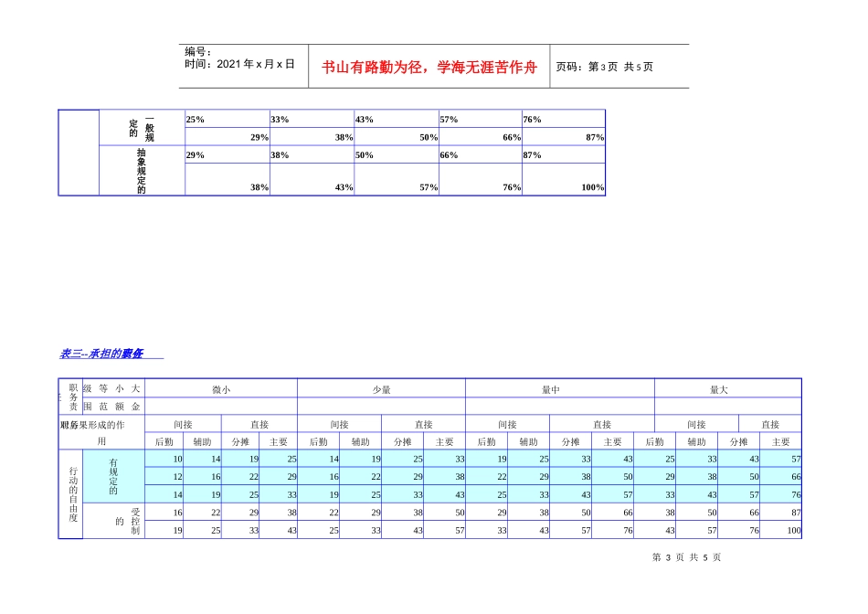This screenshot has width=868, height=614.
Task: Click the 大小等级 header label
Action: (112, 388)
